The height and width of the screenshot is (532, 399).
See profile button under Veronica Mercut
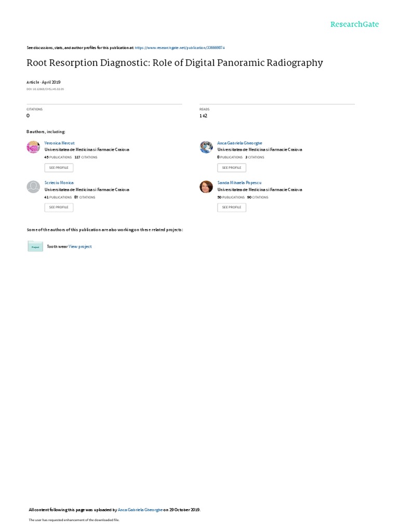59,168
